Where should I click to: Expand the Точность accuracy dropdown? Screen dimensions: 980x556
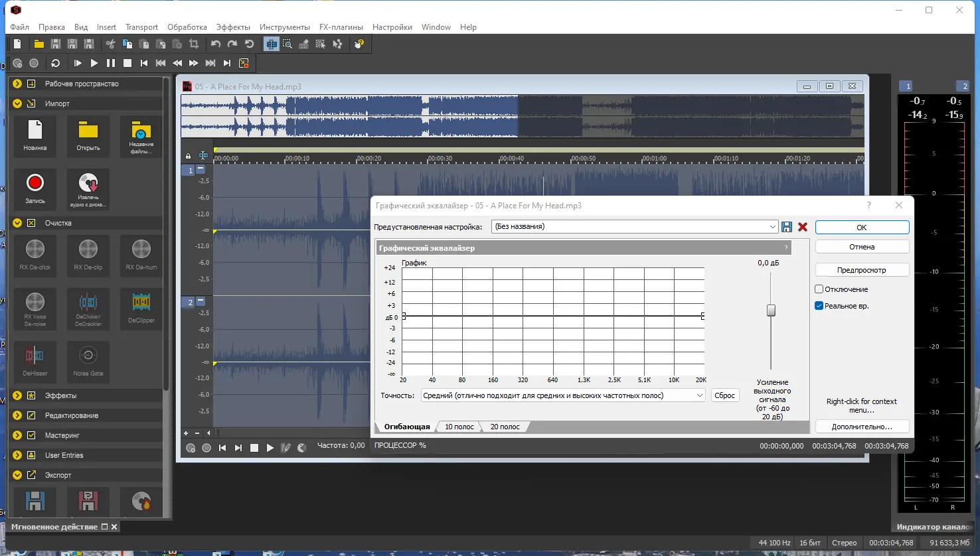click(x=699, y=395)
